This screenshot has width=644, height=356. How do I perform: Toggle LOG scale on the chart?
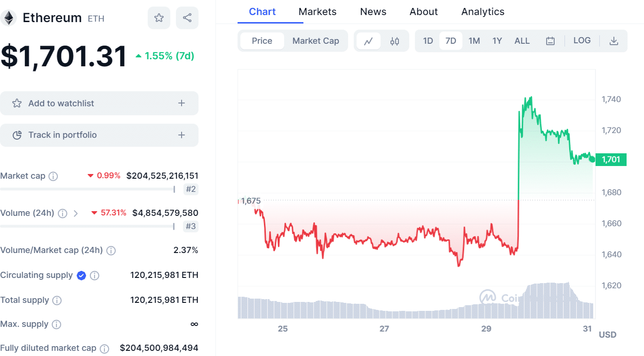click(x=582, y=40)
